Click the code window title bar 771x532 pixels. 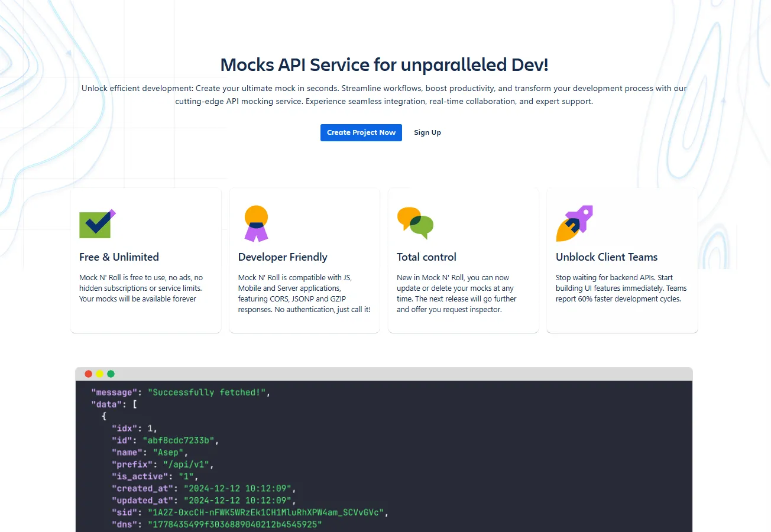(384, 374)
